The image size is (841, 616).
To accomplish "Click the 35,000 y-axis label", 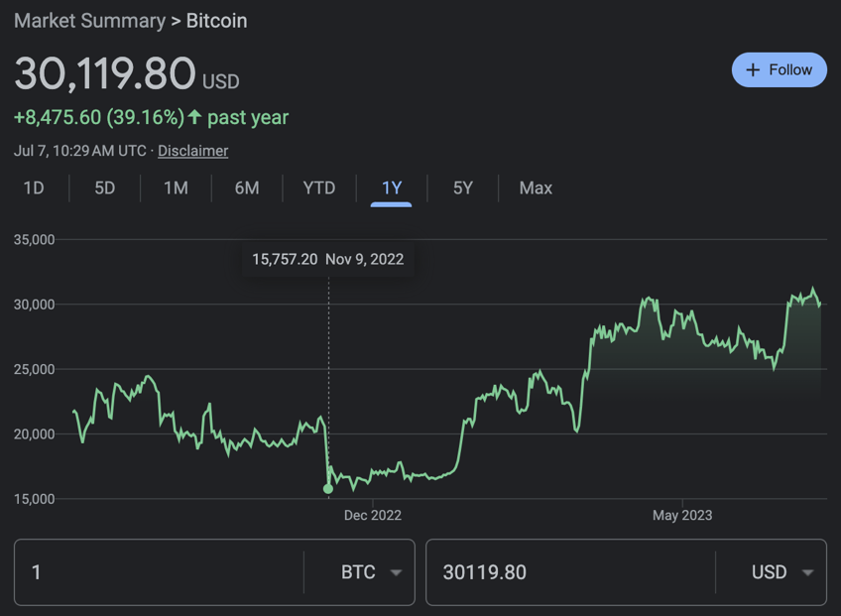I will (35, 239).
